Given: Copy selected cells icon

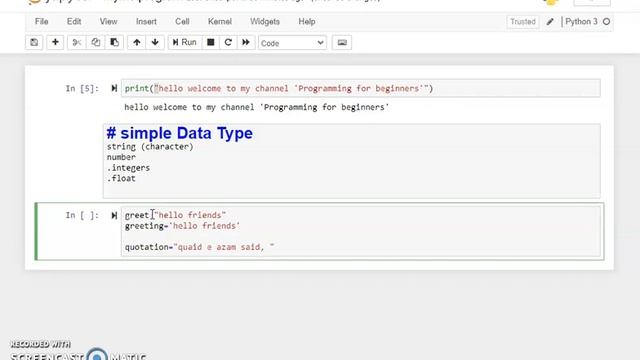Looking at the screenshot, I should coord(96,42).
